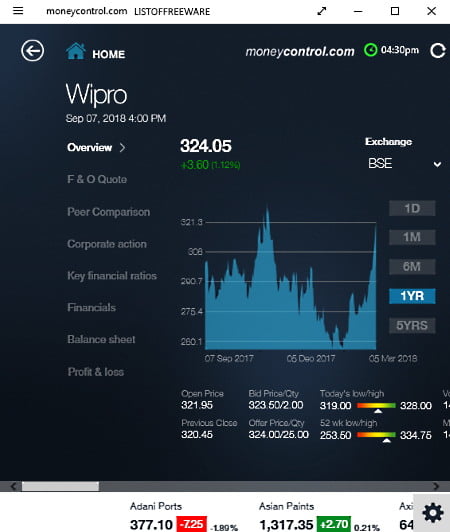This screenshot has height=532, width=450.
Task: Go back using the circled arrow
Action: 33,51
